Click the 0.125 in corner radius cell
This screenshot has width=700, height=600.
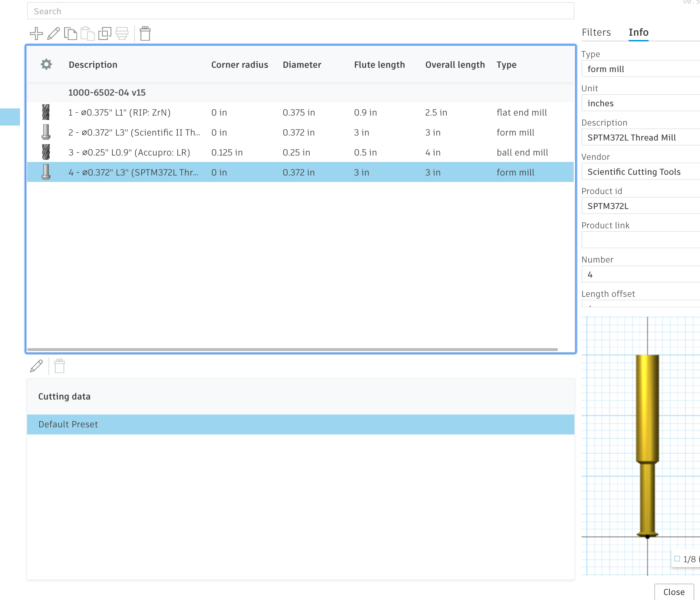(x=227, y=152)
